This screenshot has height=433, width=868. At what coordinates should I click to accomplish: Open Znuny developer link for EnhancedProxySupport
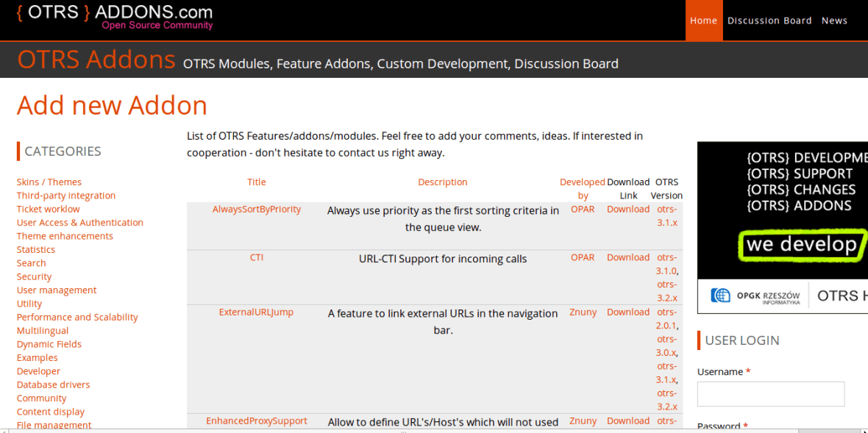point(583,421)
